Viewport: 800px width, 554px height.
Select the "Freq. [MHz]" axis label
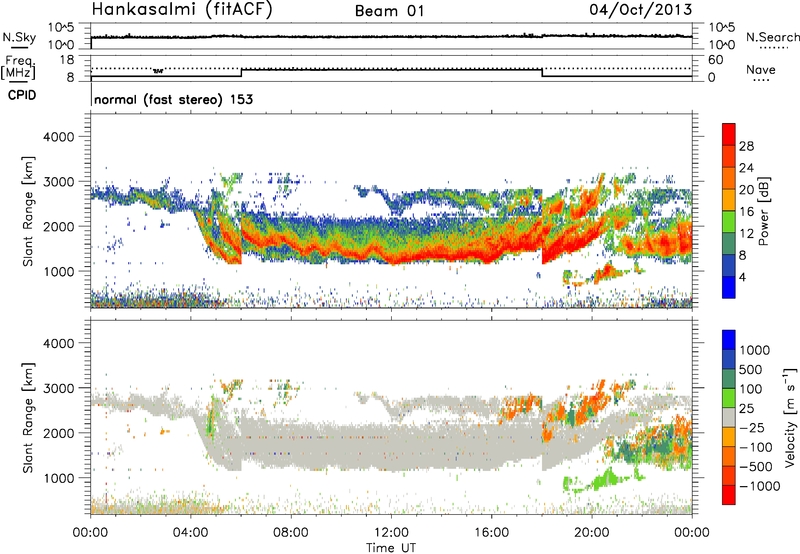[x=18, y=67]
